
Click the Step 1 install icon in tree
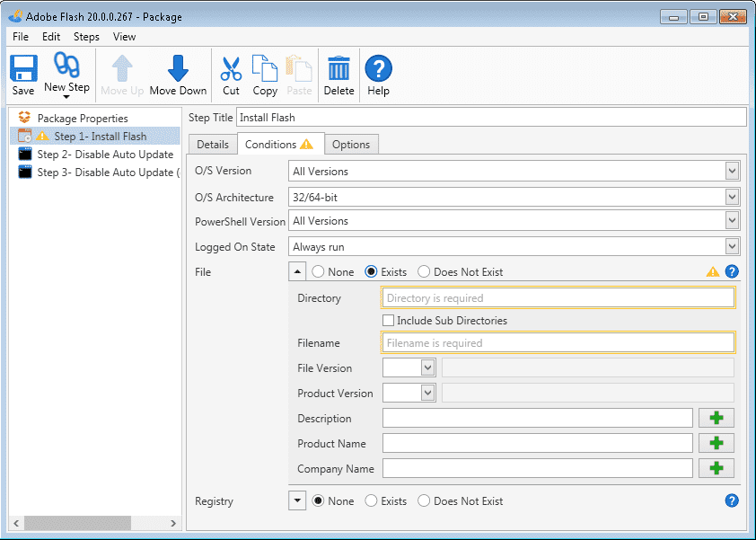(x=24, y=136)
